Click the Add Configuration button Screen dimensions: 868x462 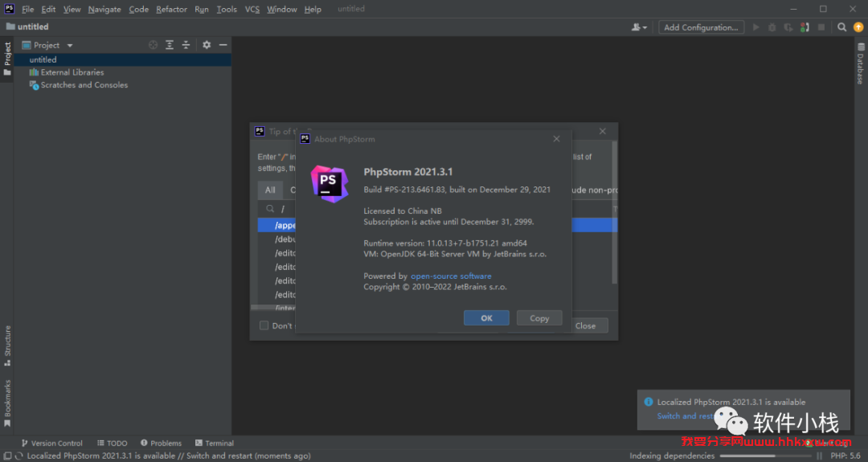[701, 27]
